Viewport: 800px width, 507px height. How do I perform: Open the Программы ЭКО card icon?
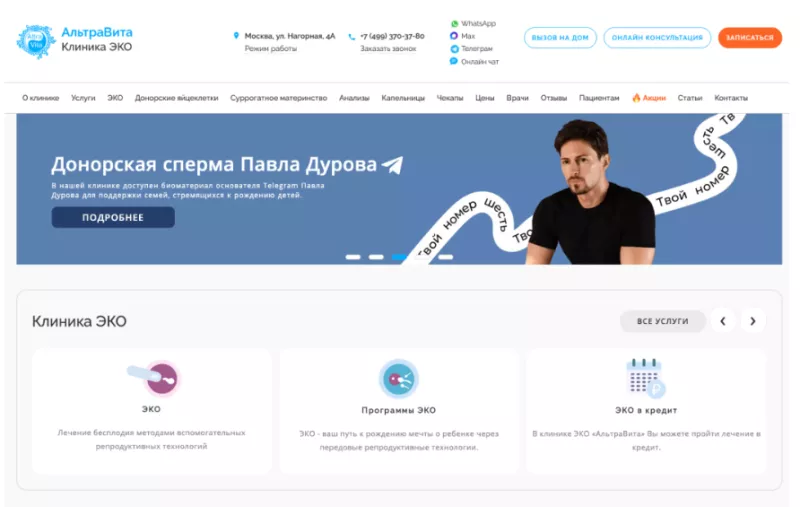pos(399,378)
